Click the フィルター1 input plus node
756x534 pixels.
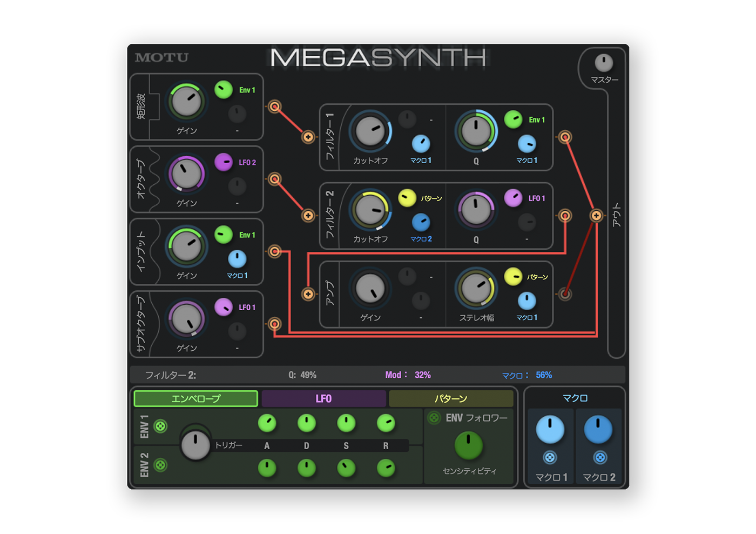coord(308,137)
